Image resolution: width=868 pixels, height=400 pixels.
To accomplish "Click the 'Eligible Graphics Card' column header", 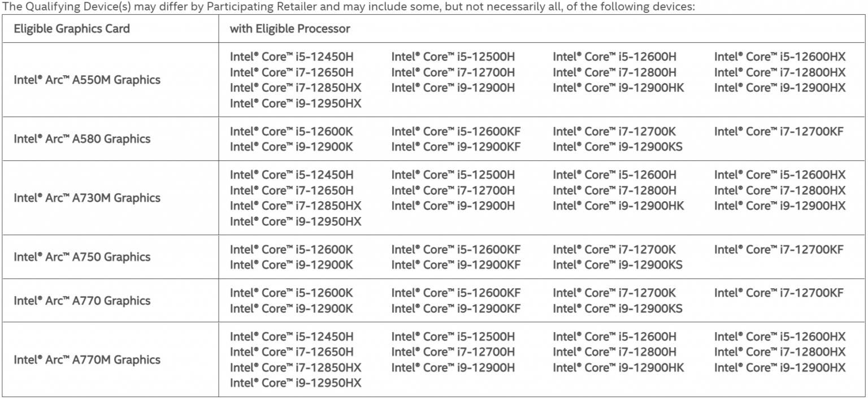I will coord(72,29).
